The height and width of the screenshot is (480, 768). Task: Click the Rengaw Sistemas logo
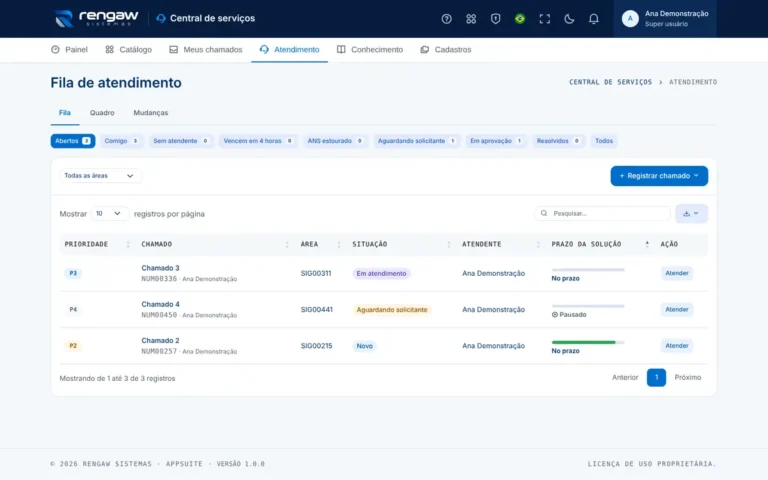pos(96,18)
